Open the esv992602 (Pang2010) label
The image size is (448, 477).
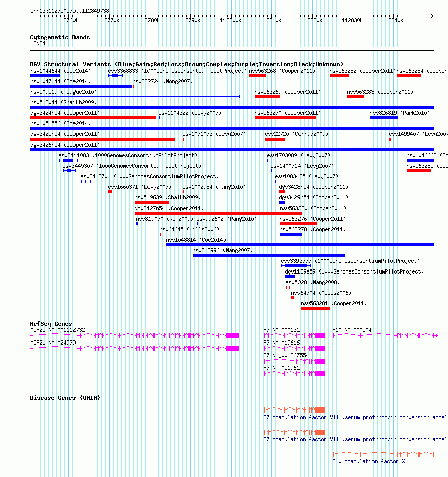tap(227, 219)
